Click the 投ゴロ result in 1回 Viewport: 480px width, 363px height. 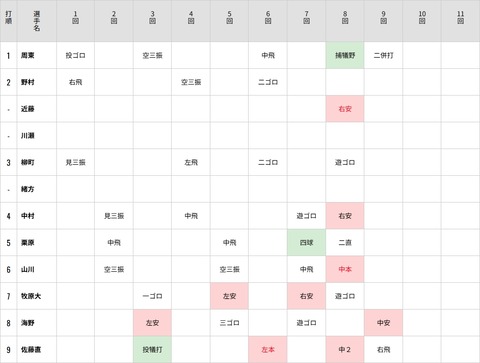(x=75, y=55)
